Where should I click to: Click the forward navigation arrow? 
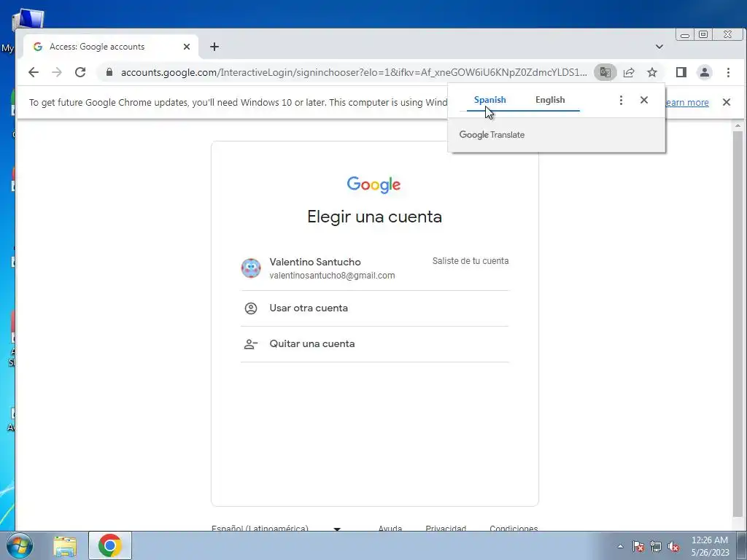pos(57,72)
